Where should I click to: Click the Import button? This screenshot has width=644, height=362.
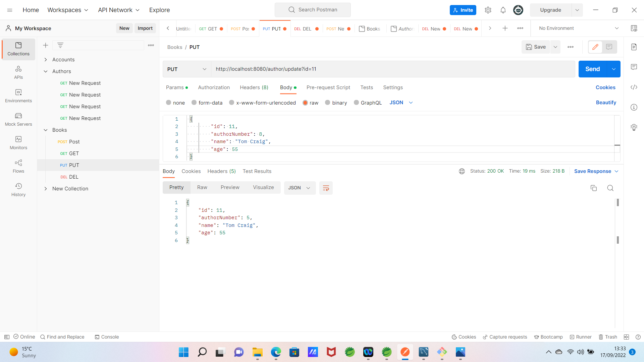(145, 28)
